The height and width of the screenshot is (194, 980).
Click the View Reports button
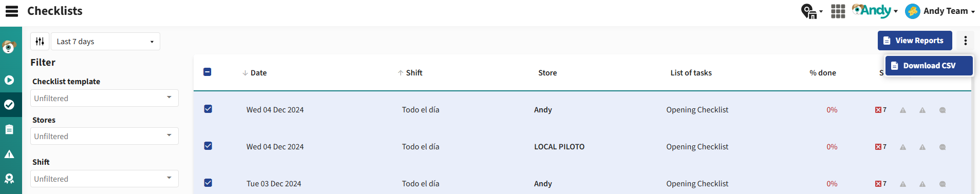tap(915, 41)
